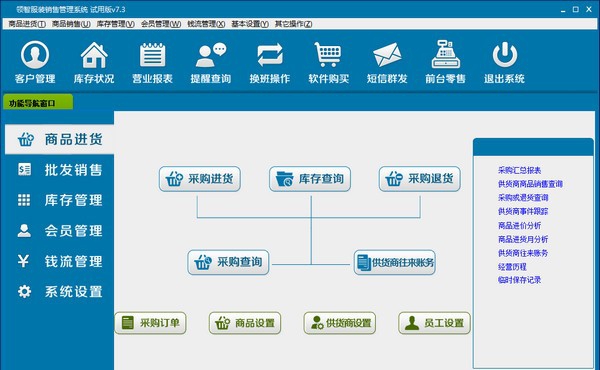The height and width of the screenshot is (370, 600).
Task: Click the 采购查询 flow button
Action: coord(228,262)
